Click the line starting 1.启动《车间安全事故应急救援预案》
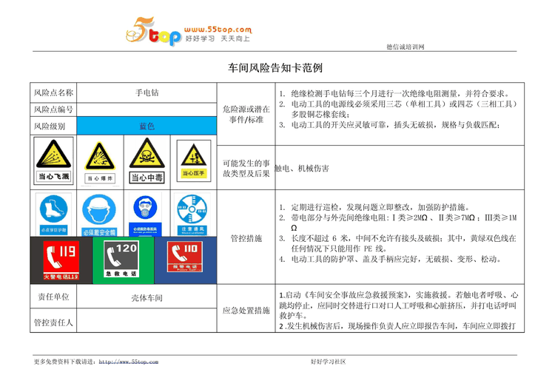This screenshot has width=555, height=392. tap(399, 294)
